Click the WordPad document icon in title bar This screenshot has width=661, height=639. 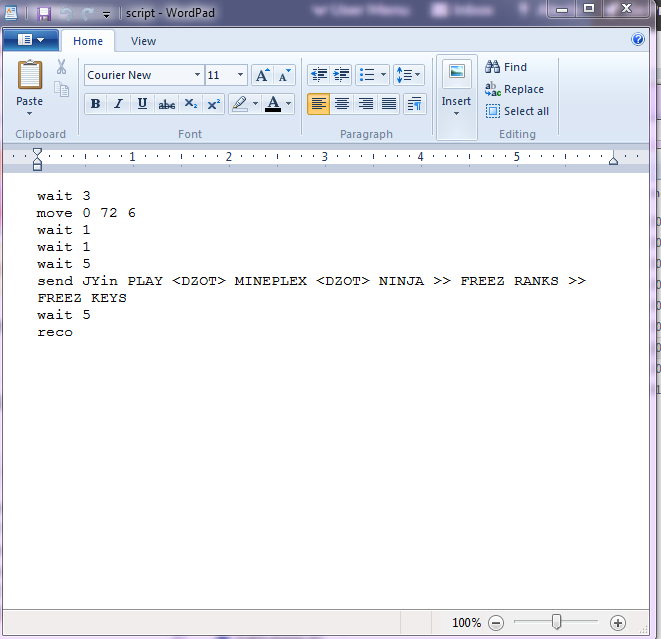[x=11, y=13]
